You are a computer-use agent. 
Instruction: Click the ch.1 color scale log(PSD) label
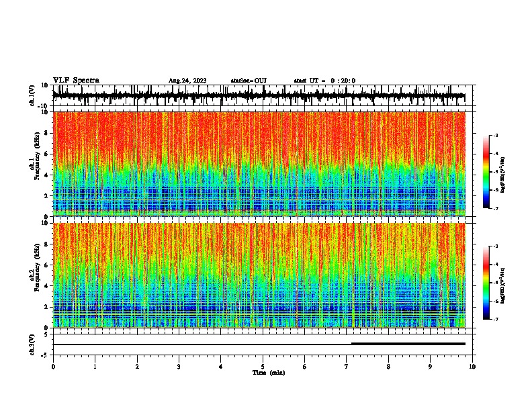click(503, 175)
